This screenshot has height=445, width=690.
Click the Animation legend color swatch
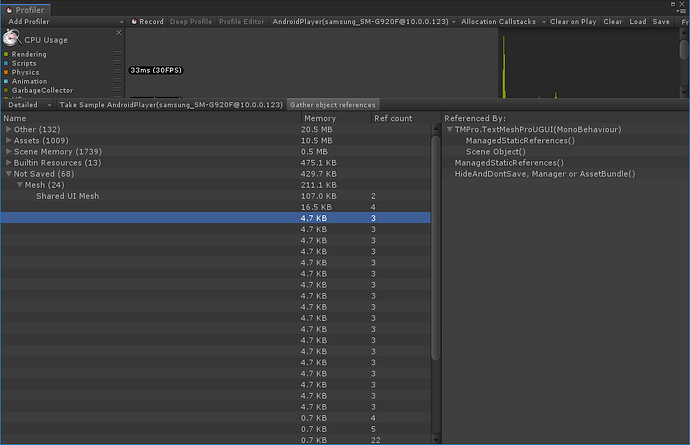pyautogui.click(x=6, y=81)
